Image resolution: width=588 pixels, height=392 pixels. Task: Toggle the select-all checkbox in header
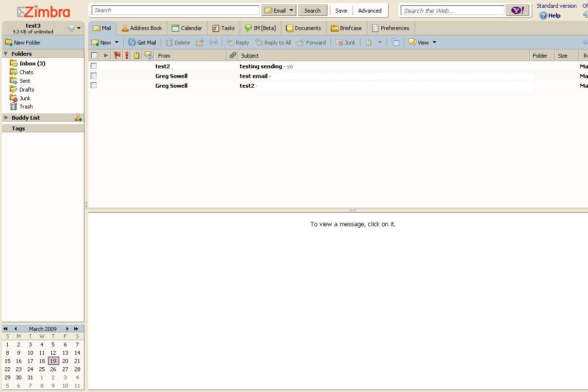(x=94, y=56)
